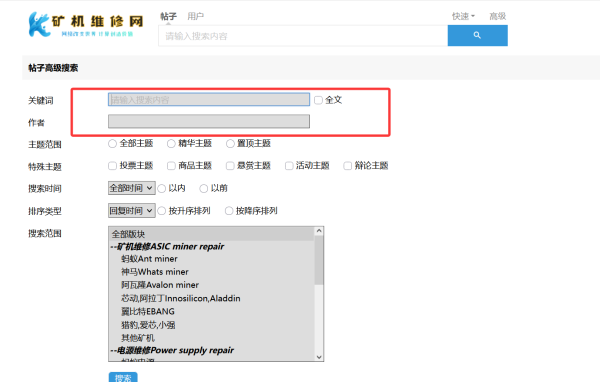Screen dimensions: 600x382
Task: Choose the 精华主题 radio button
Action: (x=171, y=144)
